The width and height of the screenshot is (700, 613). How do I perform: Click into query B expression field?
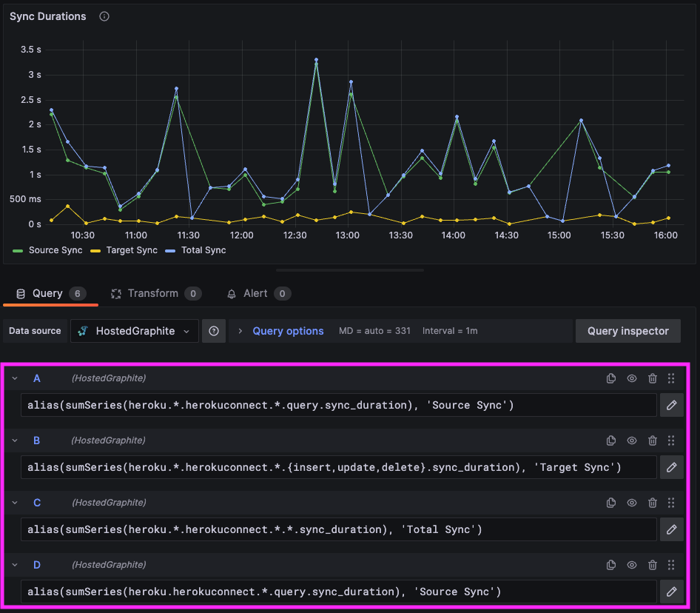click(x=339, y=467)
